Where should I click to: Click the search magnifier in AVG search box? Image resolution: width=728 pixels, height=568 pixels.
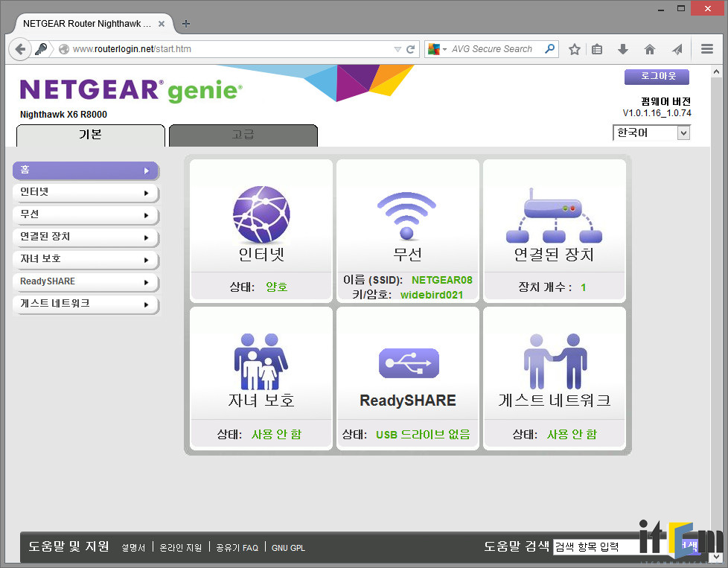(x=549, y=49)
